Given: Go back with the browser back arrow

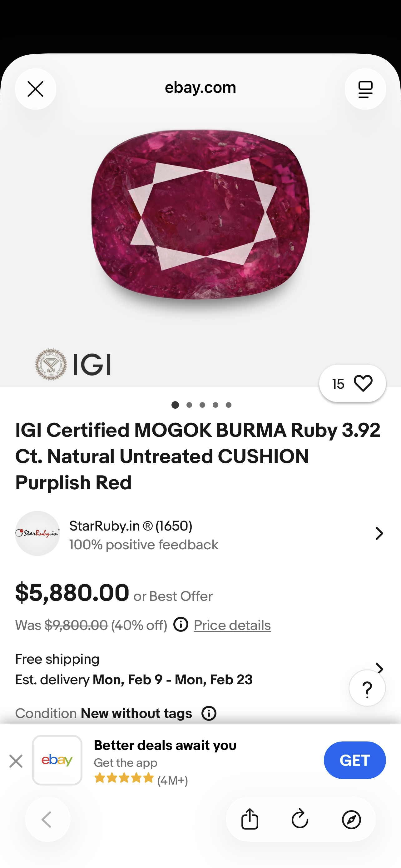Looking at the screenshot, I should click(47, 819).
